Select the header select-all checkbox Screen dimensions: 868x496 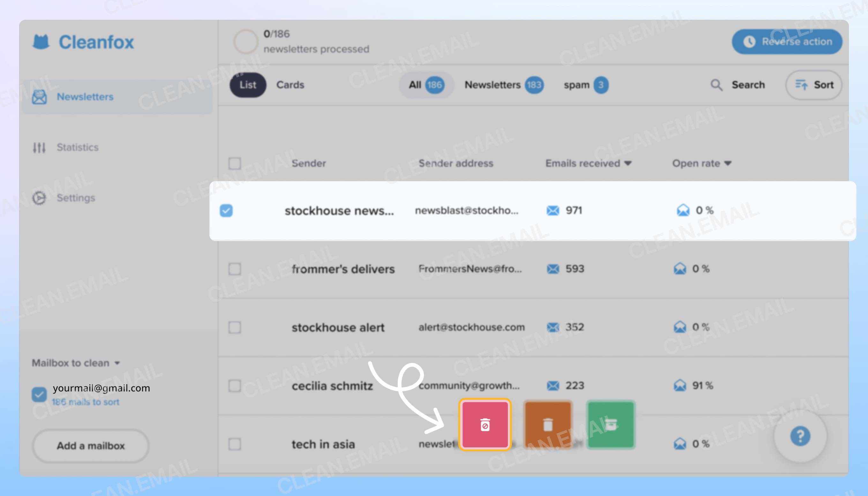coord(235,164)
